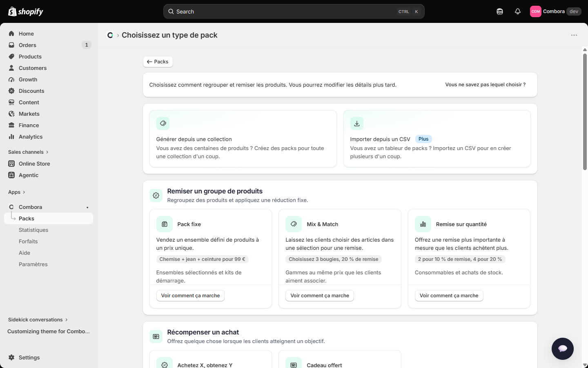Go to Products in the sidebar
The image size is (588, 368).
pos(49,56)
